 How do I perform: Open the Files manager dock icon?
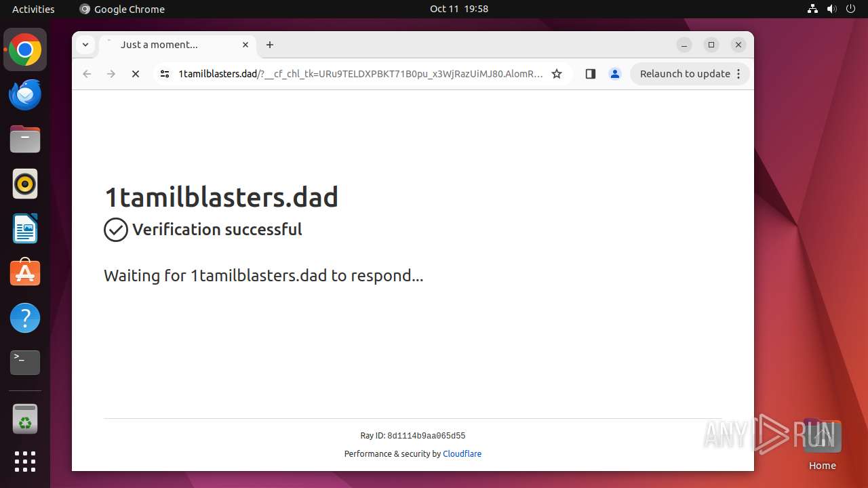pyautogui.click(x=25, y=140)
